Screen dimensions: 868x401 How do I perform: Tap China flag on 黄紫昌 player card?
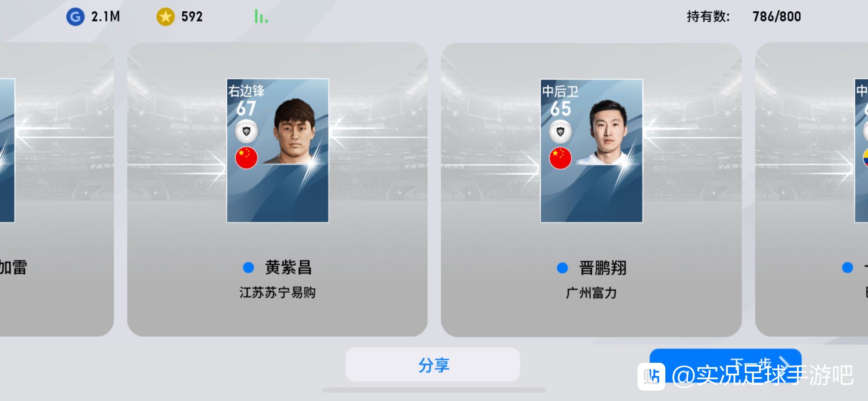pyautogui.click(x=247, y=158)
